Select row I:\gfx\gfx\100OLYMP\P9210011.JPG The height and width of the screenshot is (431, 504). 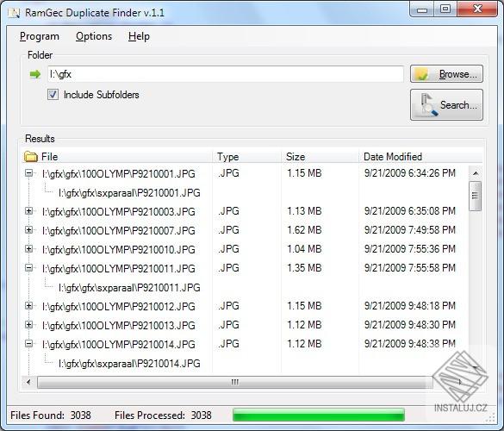pos(119,269)
